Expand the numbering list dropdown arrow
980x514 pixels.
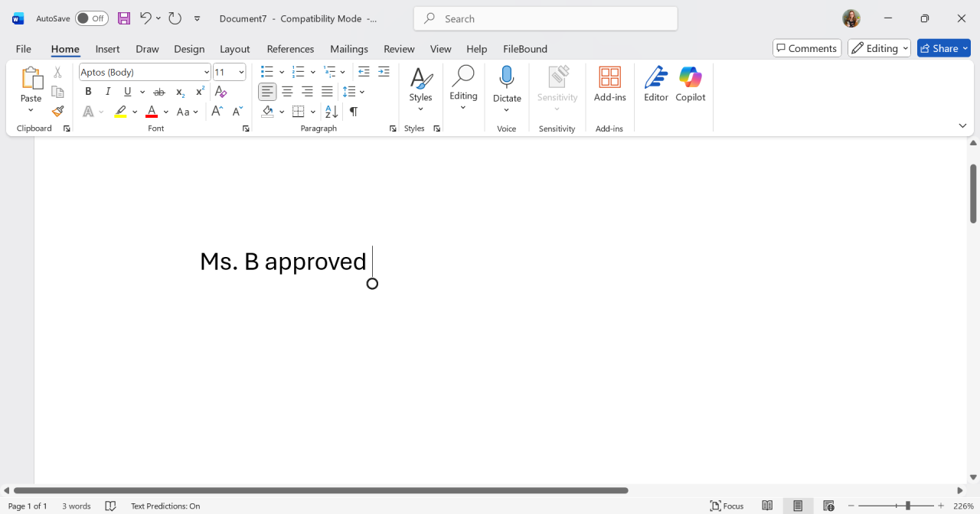click(x=313, y=72)
